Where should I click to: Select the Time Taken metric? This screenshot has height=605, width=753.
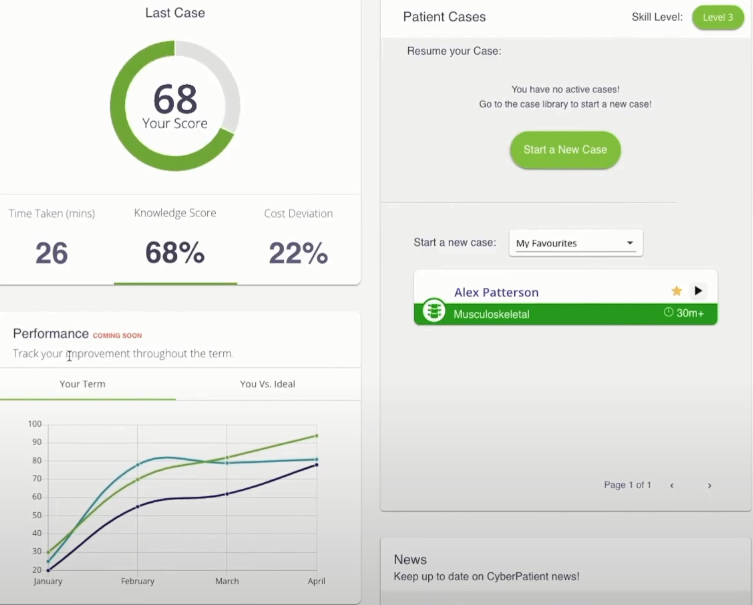point(52,240)
